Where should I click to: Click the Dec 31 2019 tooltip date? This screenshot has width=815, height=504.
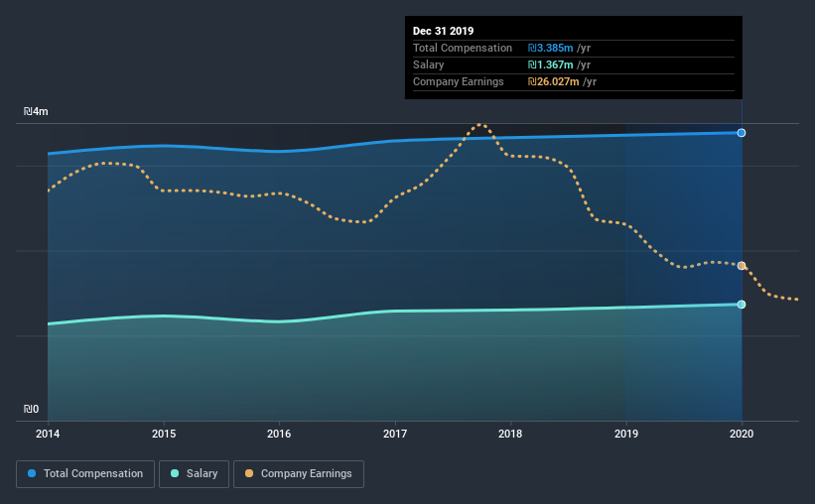pyautogui.click(x=444, y=31)
